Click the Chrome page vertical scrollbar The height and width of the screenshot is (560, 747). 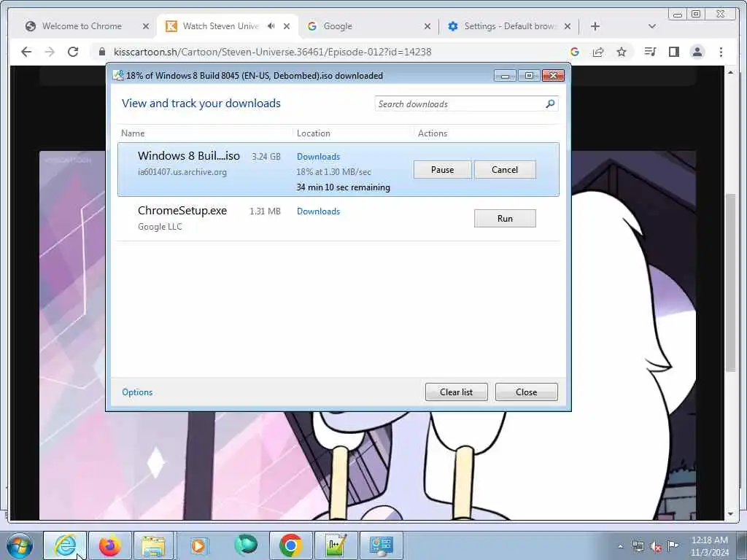tap(731, 282)
